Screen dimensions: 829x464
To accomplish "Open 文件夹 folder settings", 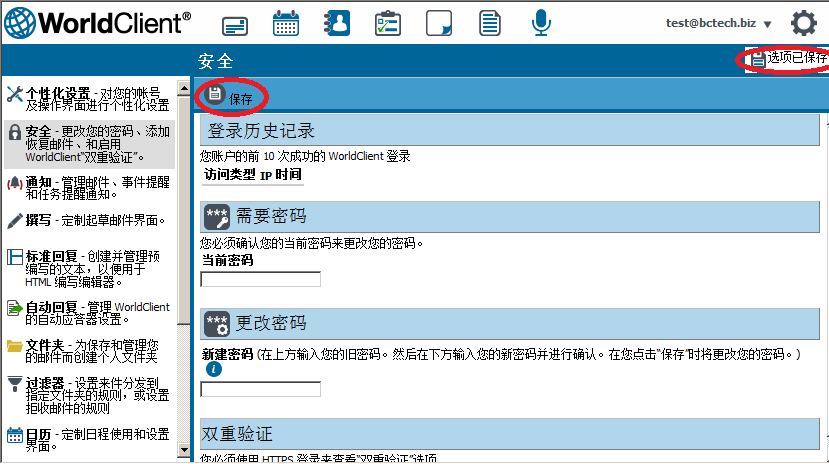I will (88, 351).
